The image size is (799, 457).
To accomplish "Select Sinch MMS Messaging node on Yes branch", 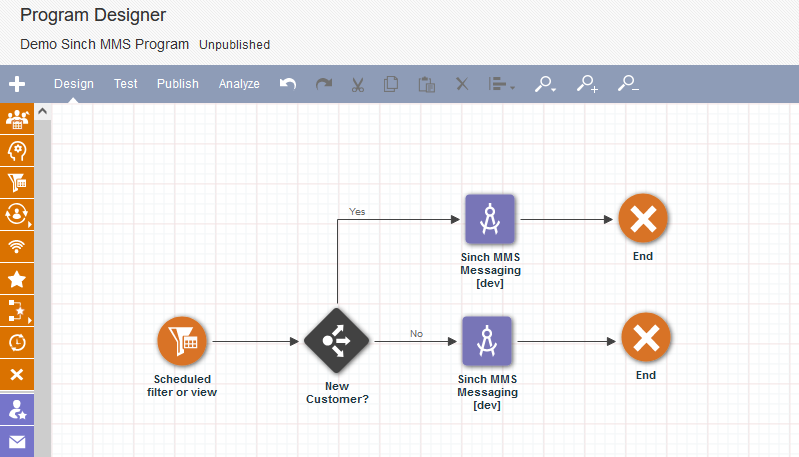I will [490, 219].
